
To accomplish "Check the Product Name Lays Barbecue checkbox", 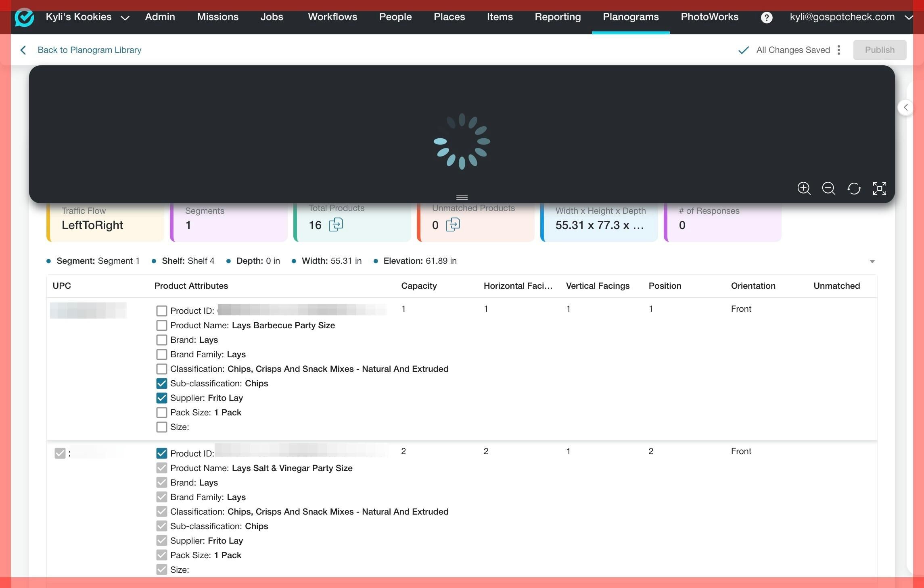I will click(x=161, y=325).
